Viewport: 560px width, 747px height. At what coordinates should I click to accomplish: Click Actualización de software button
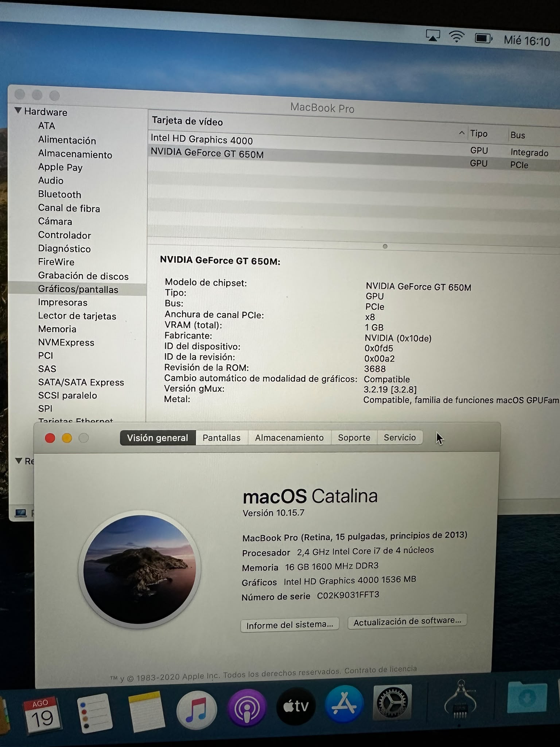point(407,621)
